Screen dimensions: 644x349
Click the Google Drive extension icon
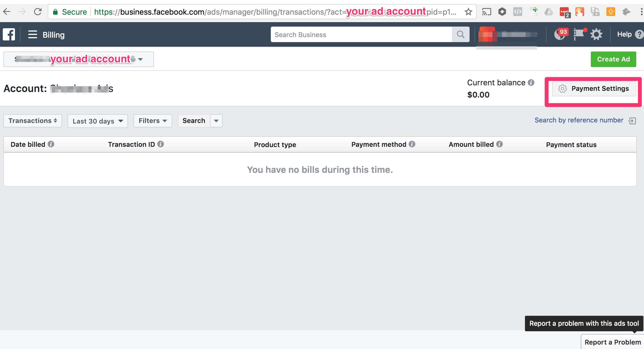[x=548, y=12]
